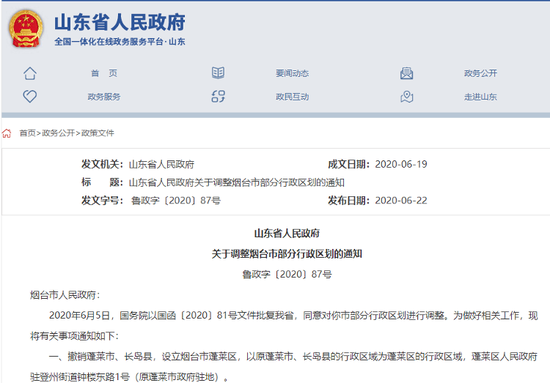Screen dimensions: 550x383
Task: Click the heart icon beside 政务服务
Action: click(x=30, y=96)
